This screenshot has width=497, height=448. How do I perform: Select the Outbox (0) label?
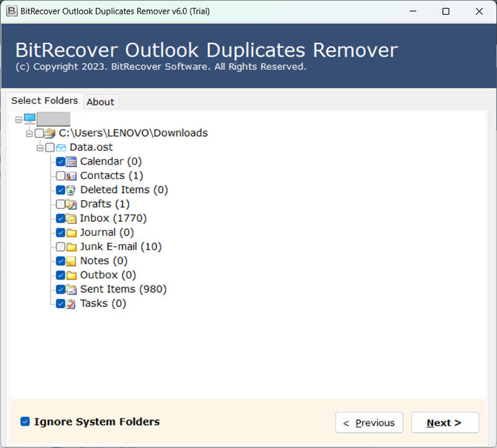coord(108,275)
